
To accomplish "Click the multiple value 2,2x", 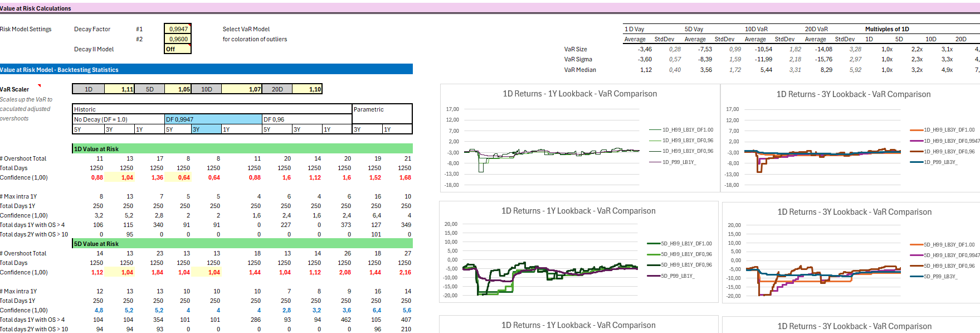I will (917, 49).
